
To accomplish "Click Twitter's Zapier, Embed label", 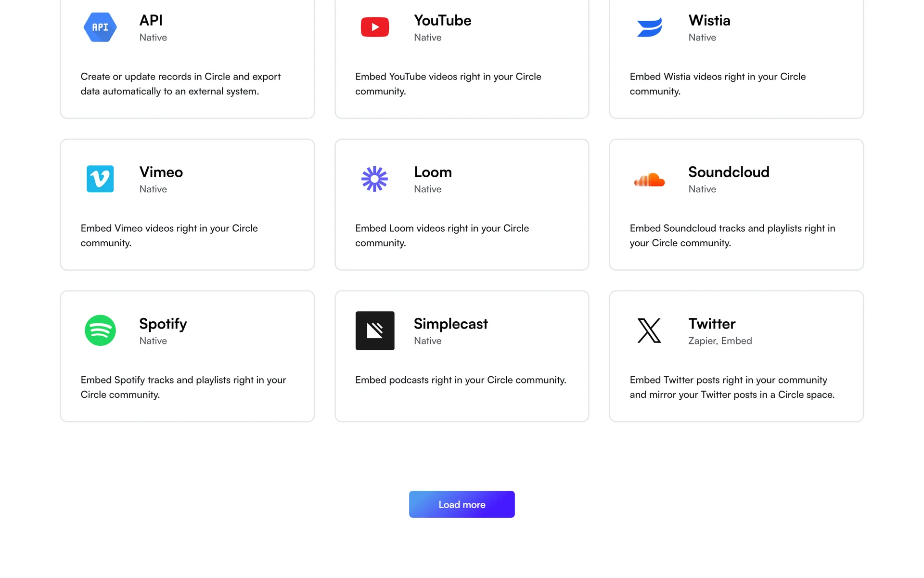I will [720, 341].
